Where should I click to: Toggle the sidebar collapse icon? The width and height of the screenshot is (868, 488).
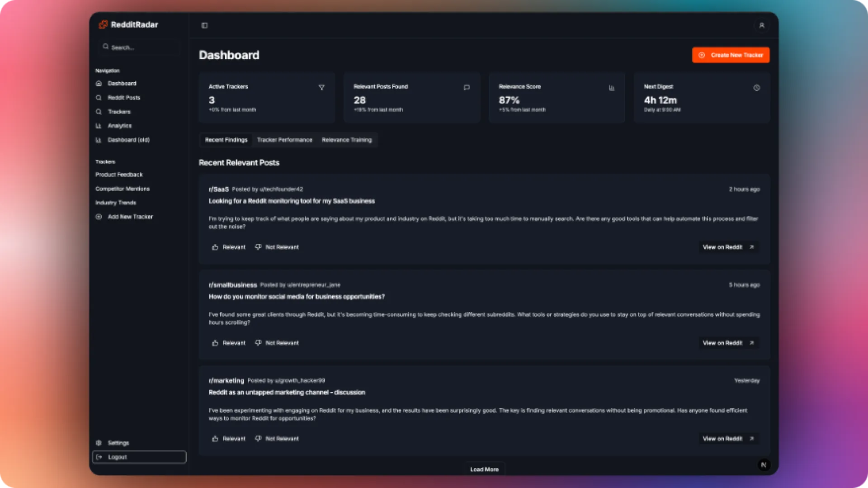point(204,25)
